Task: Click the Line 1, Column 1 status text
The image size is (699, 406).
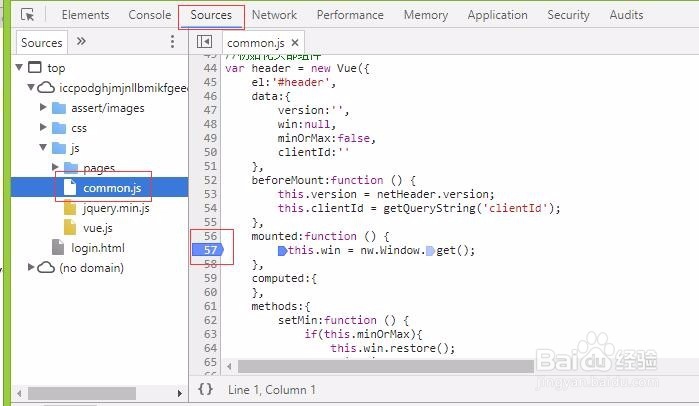Action: pos(271,390)
